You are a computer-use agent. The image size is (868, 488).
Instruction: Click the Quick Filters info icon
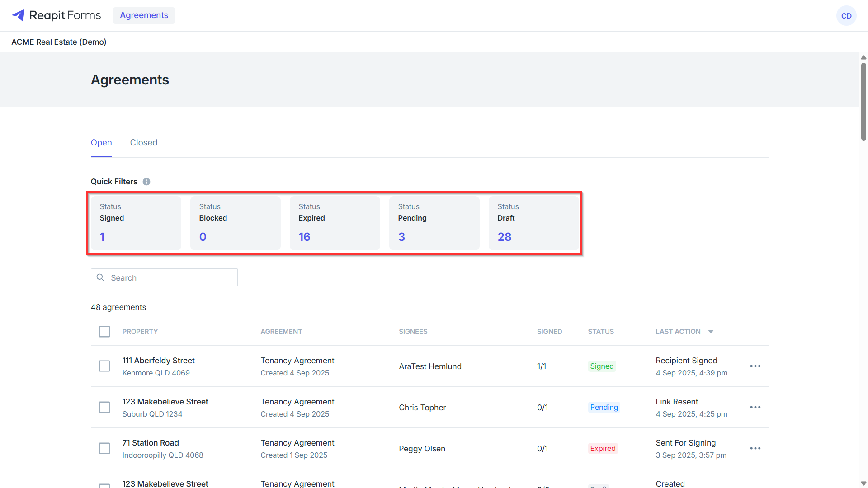146,182
